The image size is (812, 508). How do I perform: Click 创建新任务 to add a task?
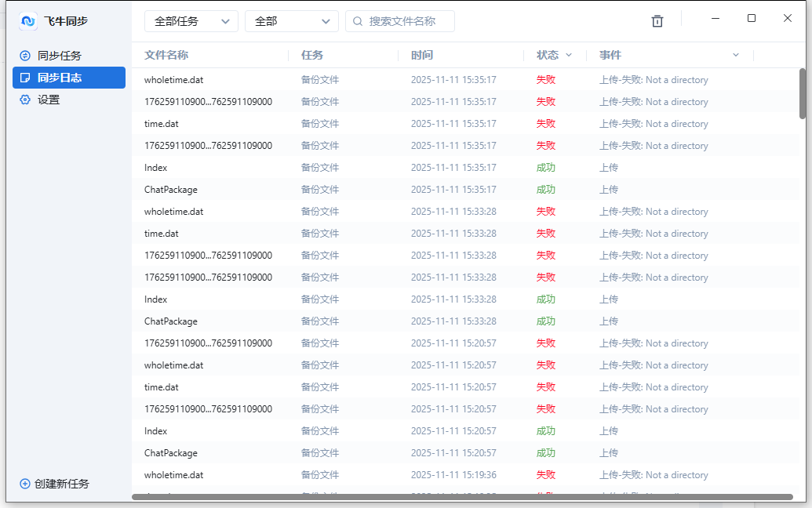61,484
